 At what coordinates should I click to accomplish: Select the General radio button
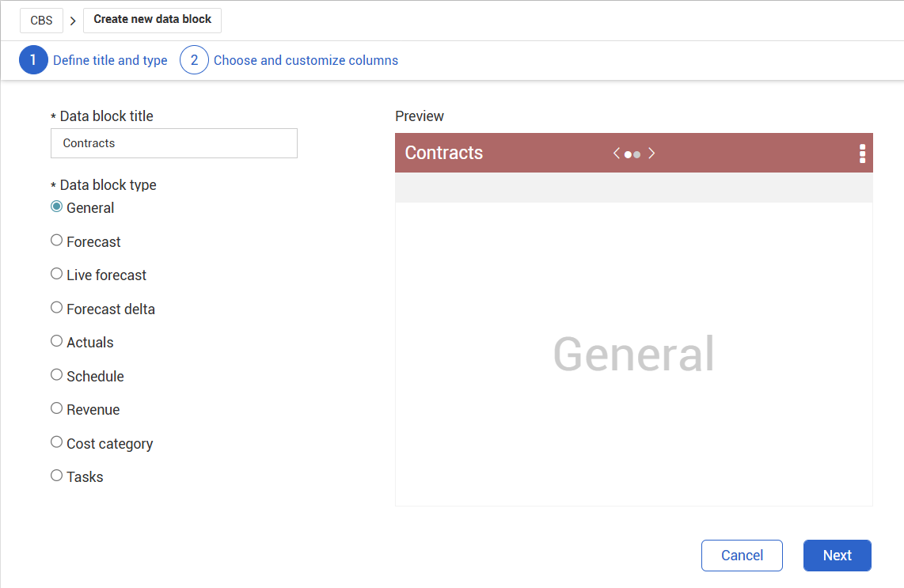pyautogui.click(x=56, y=207)
